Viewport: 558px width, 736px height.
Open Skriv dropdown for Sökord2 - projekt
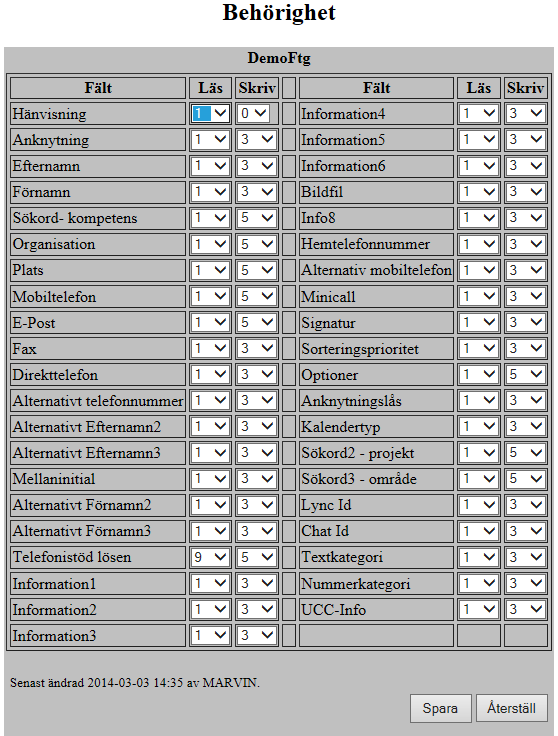526,453
